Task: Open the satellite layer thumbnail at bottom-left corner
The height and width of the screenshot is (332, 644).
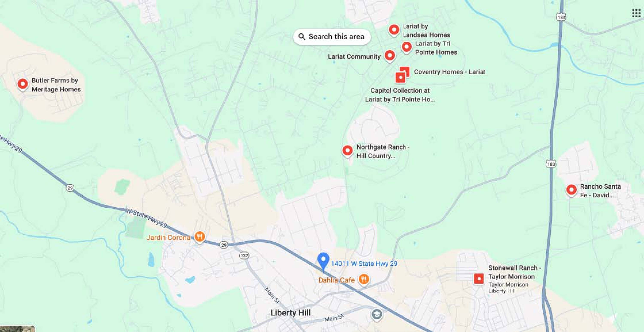Action: [x=17, y=329]
